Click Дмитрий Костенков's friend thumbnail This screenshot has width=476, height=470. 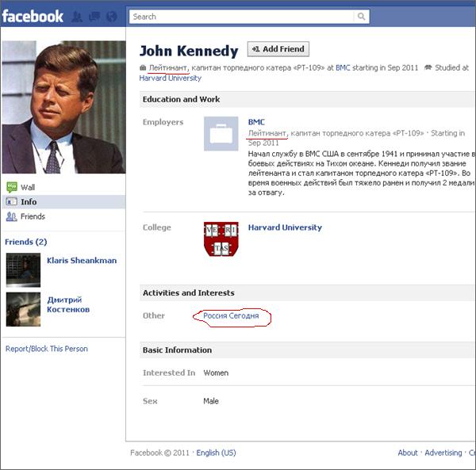pyautogui.click(x=23, y=309)
